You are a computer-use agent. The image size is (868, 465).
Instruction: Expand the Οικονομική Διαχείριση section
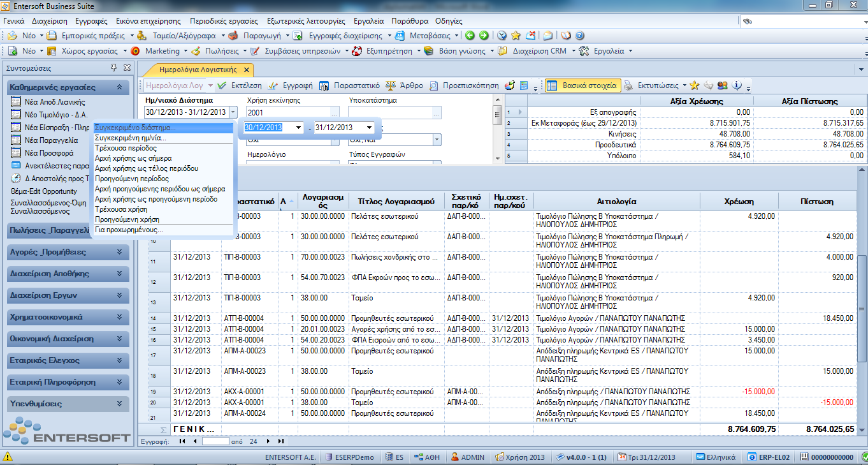(x=119, y=339)
